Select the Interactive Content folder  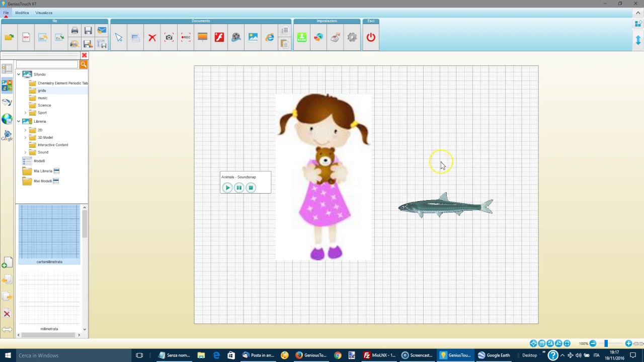pyautogui.click(x=53, y=145)
